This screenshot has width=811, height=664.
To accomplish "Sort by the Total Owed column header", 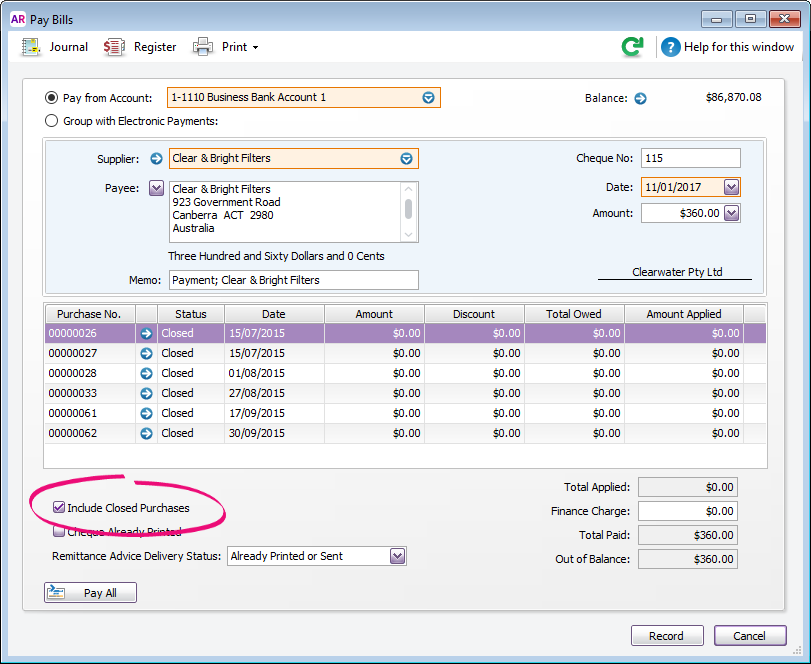I will pos(574,314).
